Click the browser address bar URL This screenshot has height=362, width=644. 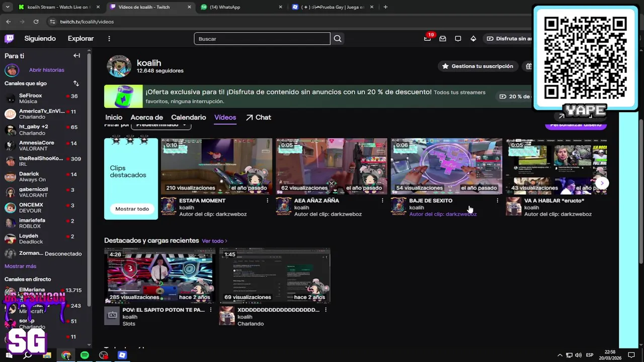[x=87, y=22]
